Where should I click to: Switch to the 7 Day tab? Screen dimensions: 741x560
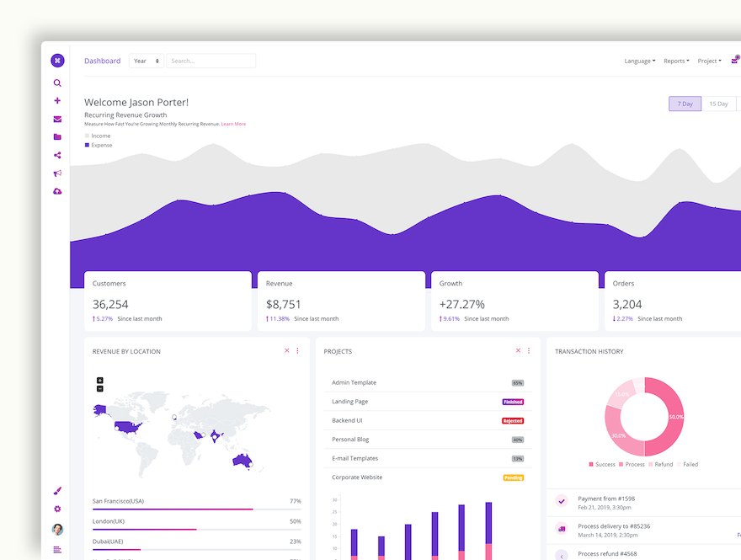pyautogui.click(x=685, y=104)
